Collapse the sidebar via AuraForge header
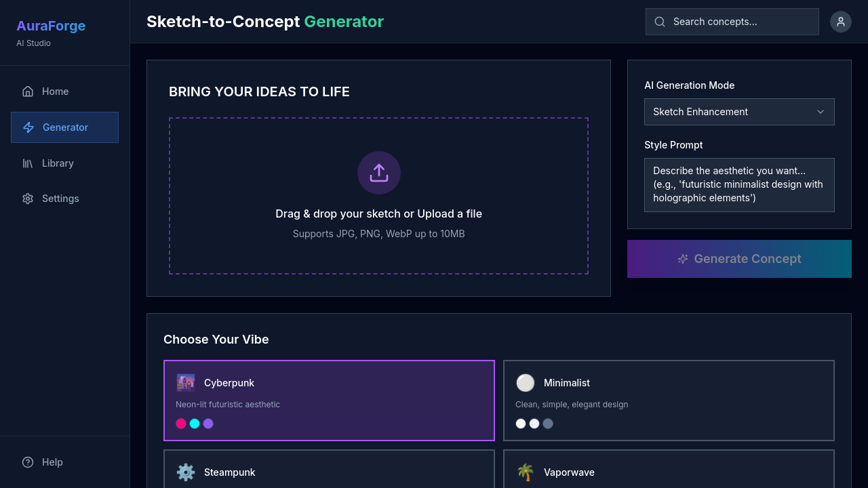868x488 pixels. (51, 26)
